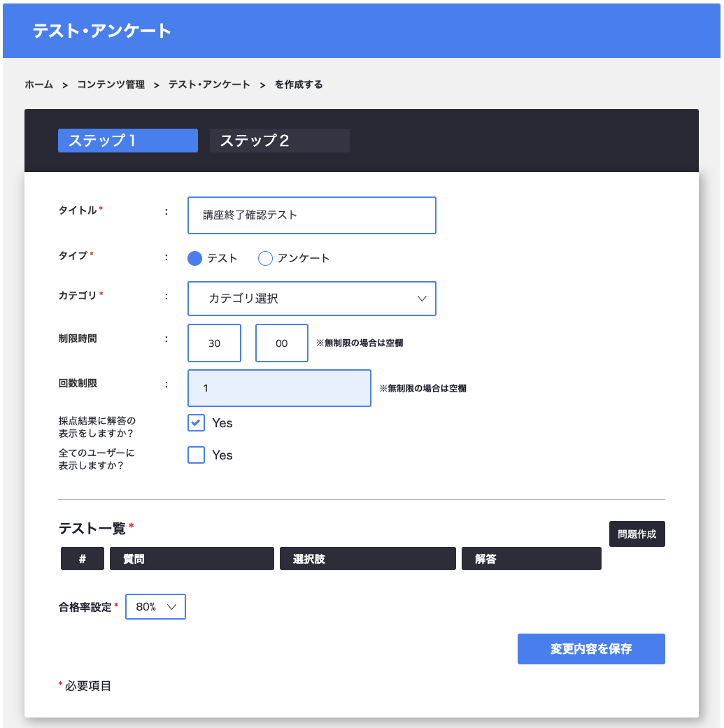Image resolution: width=724 pixels, height=728 pixels.
Task: Enable the 全てのユーザーに表示 Yes checkbox
Action: click(197, 455)
